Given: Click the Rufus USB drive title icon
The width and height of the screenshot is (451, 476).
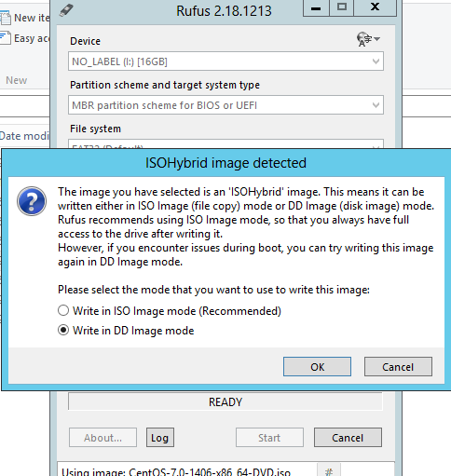Looking at the screenshot, I should 66,10.
